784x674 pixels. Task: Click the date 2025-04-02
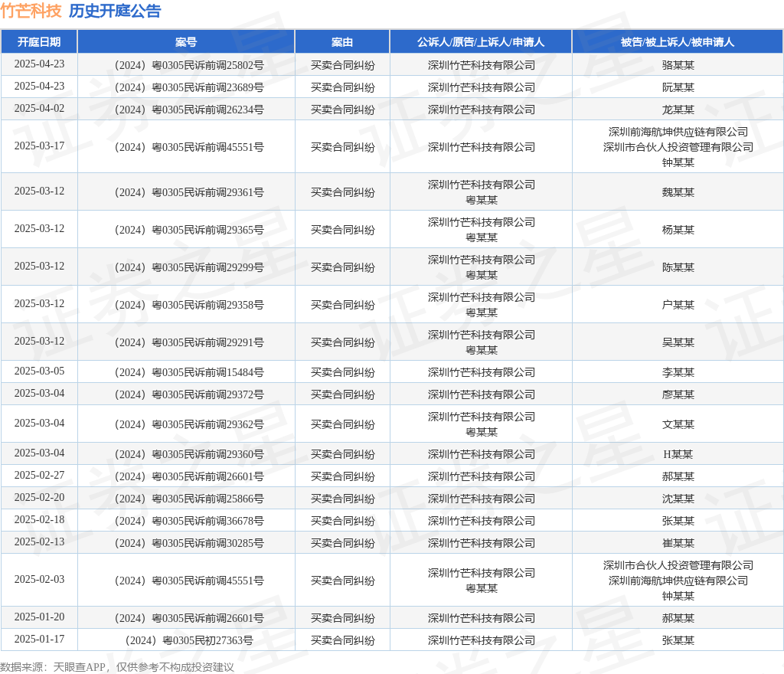coord(40,109)
